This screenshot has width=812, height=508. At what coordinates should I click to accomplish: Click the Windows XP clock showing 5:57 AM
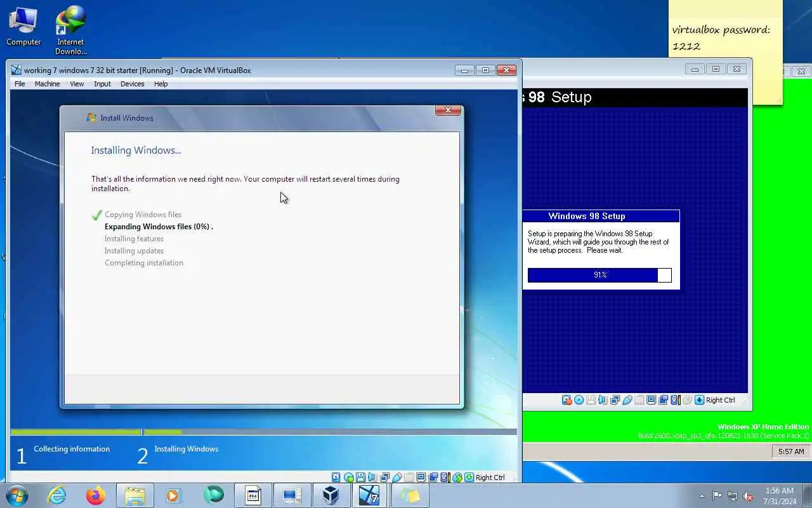click(x=791, y=451)
